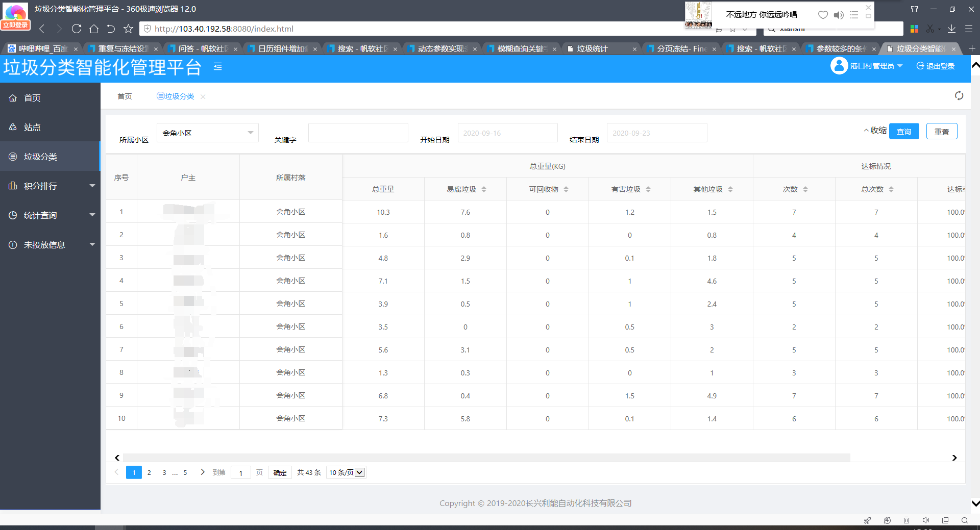Select 垃圾分类 in the sidebar
The width and height of the screenshot is (980, 530).
click(x=50, y=157)
